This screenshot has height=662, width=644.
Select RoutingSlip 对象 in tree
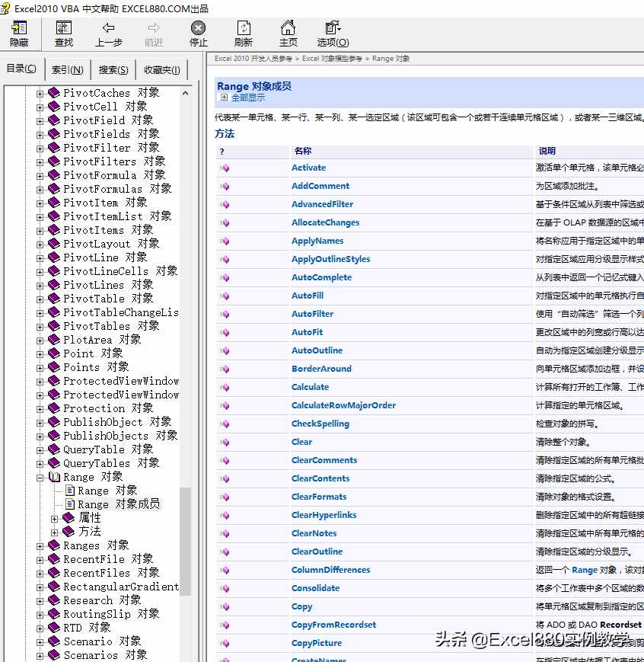pyautogui.click(x=111, y=614)
